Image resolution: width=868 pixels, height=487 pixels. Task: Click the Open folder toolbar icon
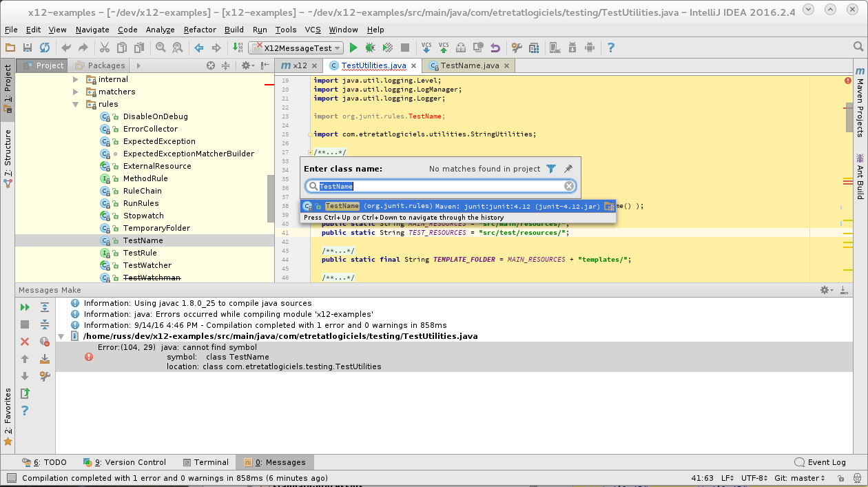(10, 48)
